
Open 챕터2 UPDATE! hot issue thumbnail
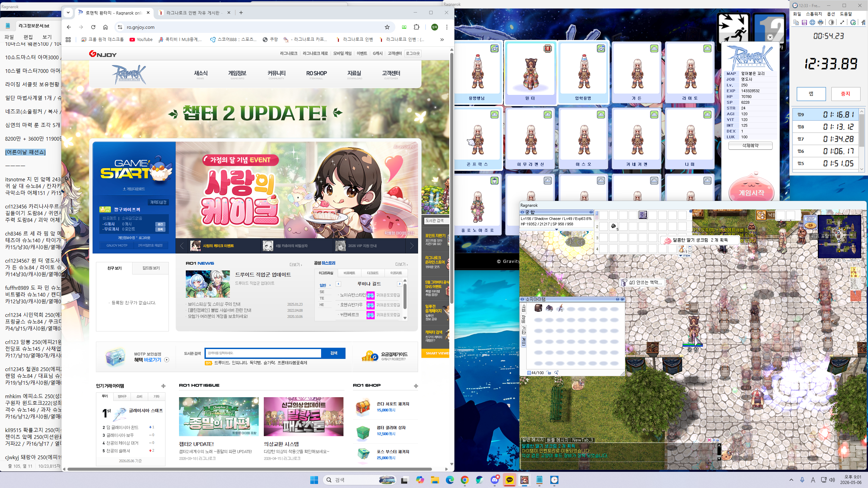[219, 416]
